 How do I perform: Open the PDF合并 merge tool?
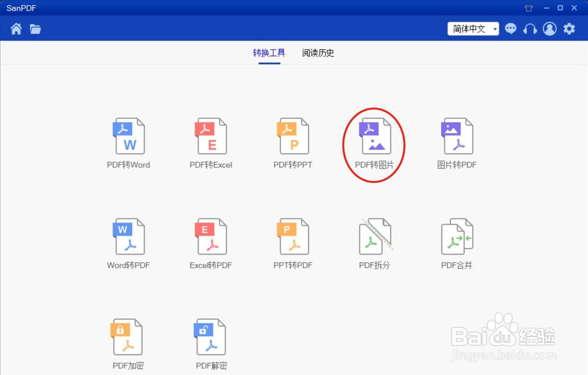(x=457, y=244)
